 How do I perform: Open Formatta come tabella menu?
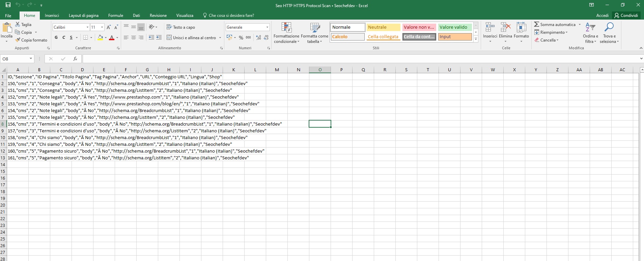pyautogui.click(x=314, y=33)
